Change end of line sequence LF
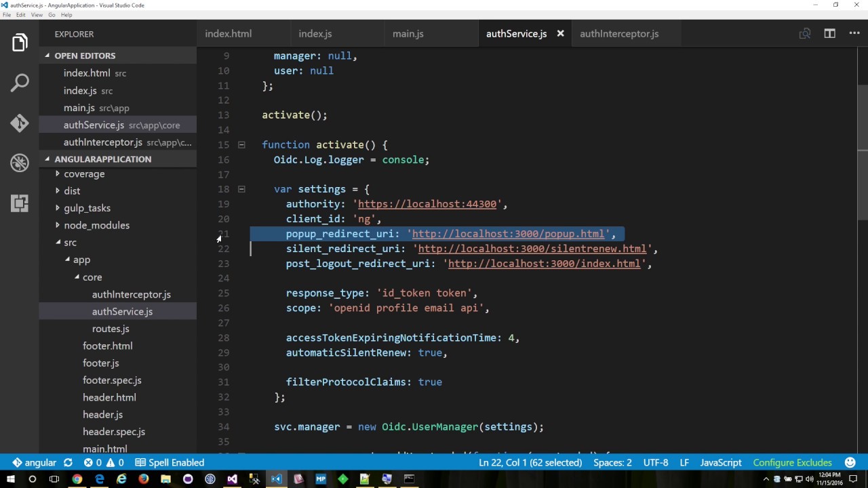 (x=684, y=462)
